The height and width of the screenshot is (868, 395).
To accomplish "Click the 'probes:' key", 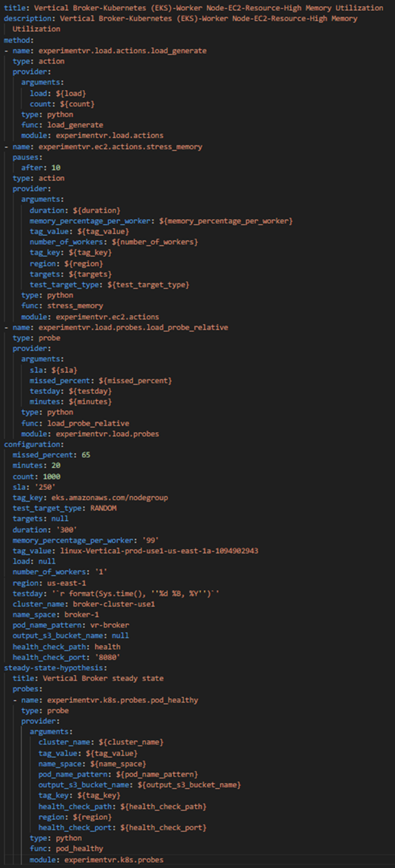I will coord(28,689).
